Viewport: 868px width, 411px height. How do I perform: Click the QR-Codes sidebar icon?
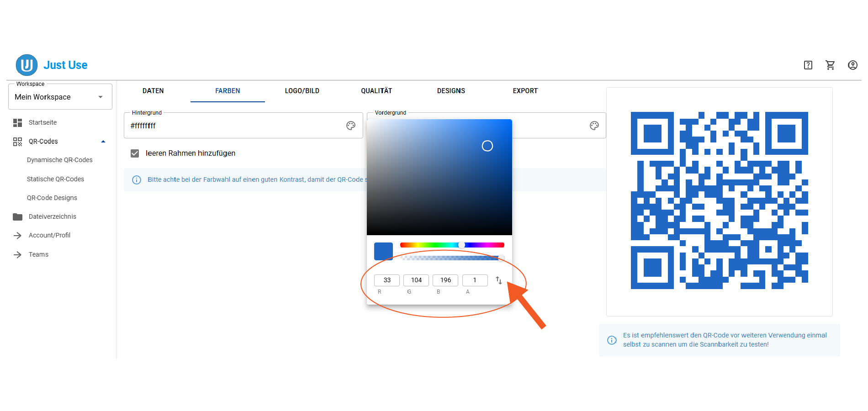click(17, 142)
